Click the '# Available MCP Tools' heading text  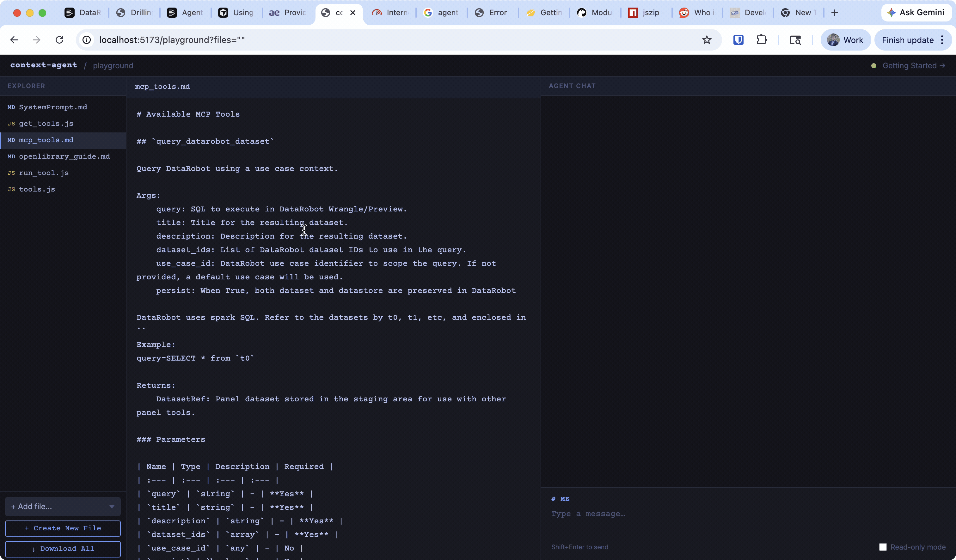point(188,114)
